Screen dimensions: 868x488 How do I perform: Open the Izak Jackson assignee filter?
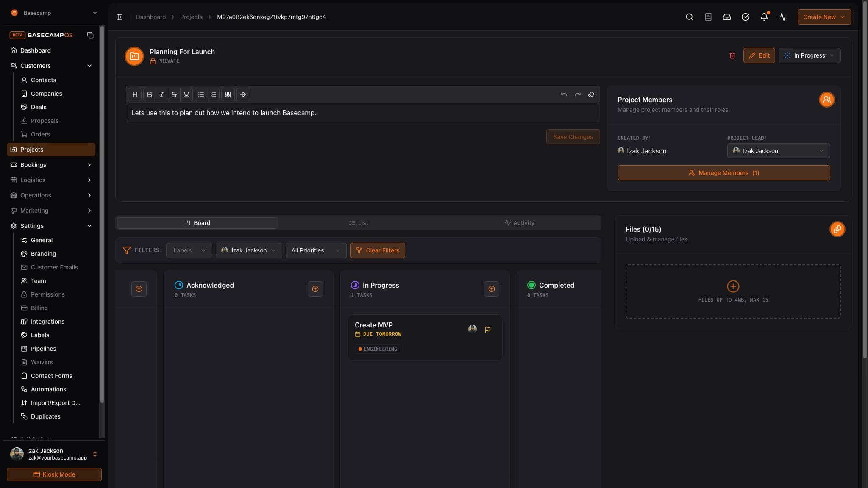tap(249, 250)
